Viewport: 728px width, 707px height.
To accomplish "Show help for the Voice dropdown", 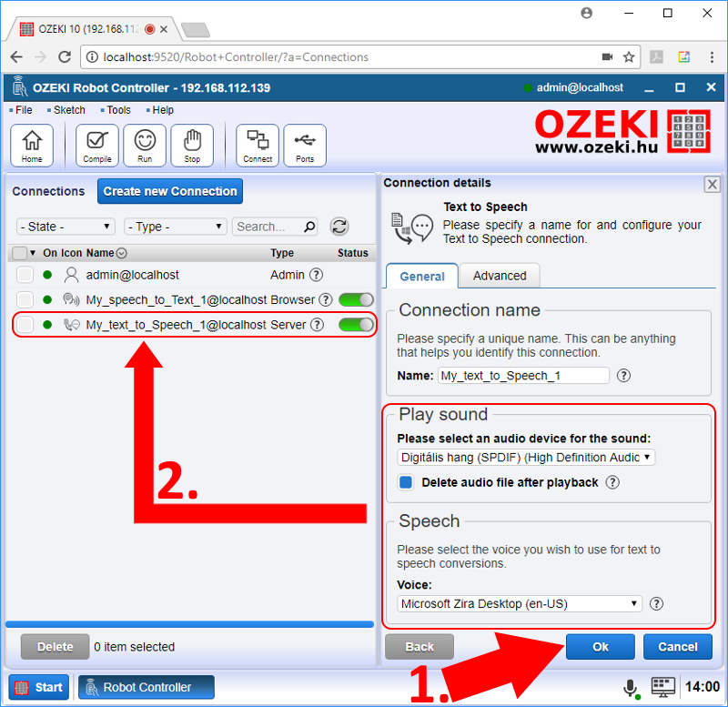I will (656, 604).
